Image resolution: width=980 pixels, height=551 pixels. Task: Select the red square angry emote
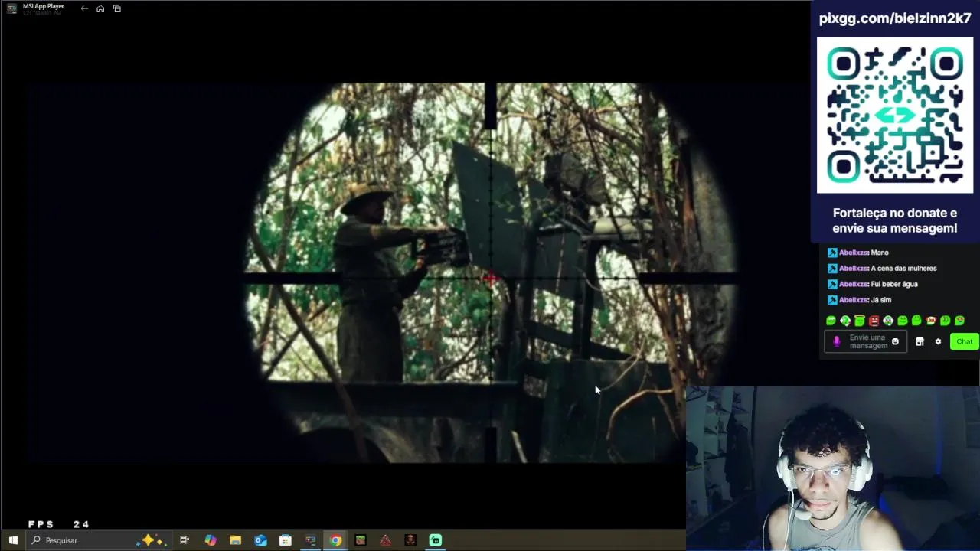click(x=874, y=321)
